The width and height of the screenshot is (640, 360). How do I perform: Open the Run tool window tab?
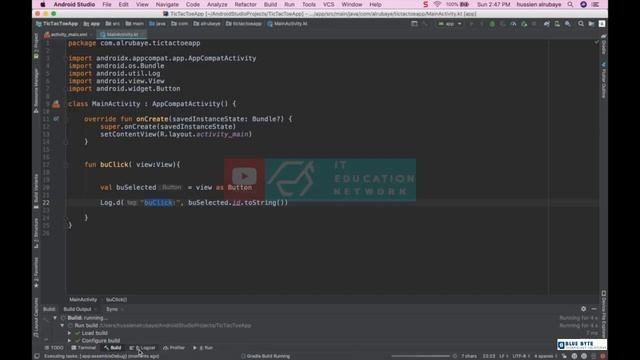(203, 348)
